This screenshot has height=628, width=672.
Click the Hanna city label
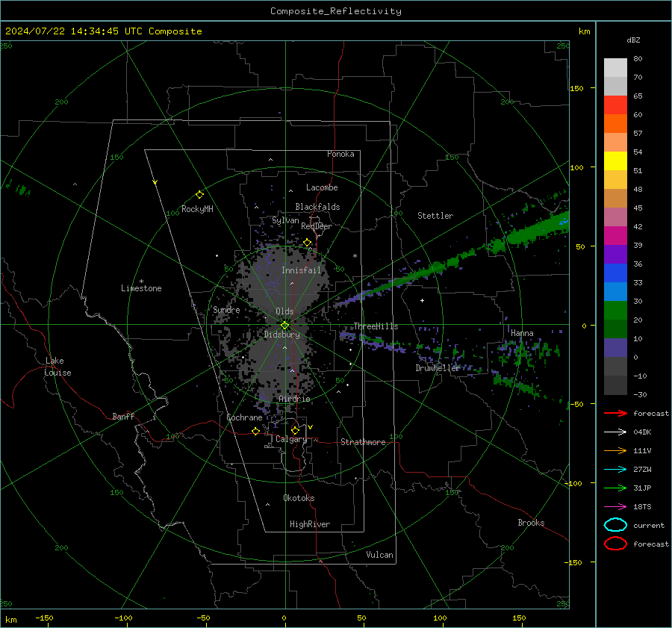[522, 333]
